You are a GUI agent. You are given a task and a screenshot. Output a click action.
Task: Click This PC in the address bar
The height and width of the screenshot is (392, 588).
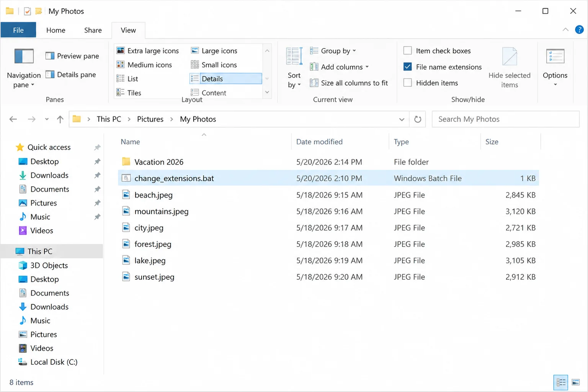tap(109, 119)
